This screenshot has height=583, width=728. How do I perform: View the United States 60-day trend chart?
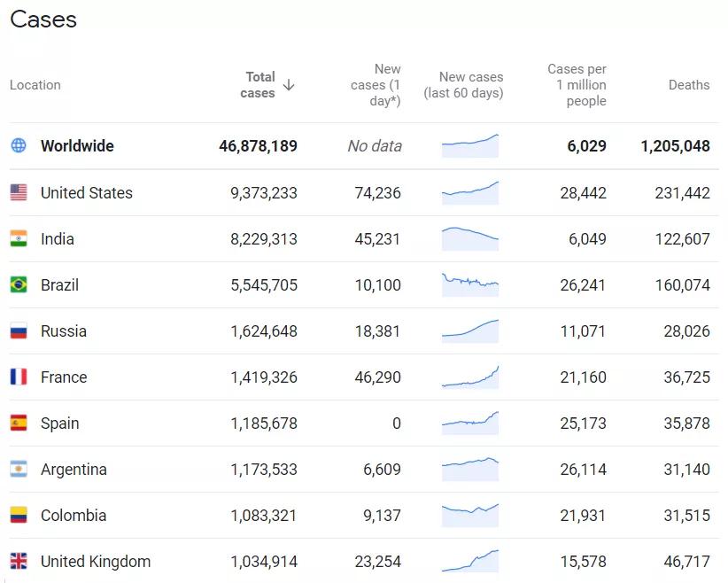click(470, 190)
